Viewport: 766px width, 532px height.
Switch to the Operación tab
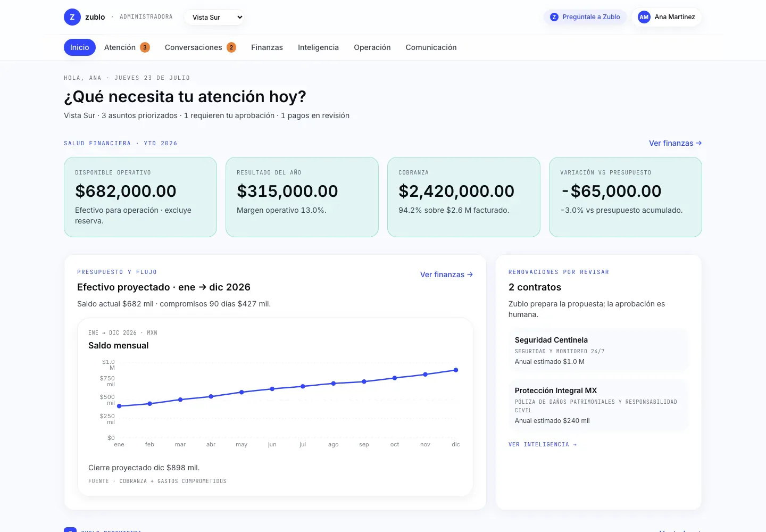tap(372, 47)
